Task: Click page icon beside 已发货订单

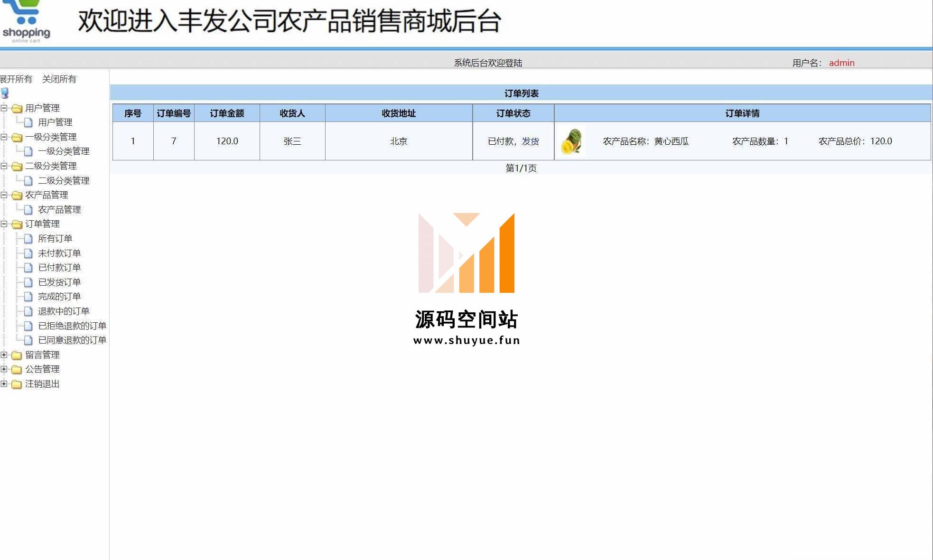Action: pos(28,282)
